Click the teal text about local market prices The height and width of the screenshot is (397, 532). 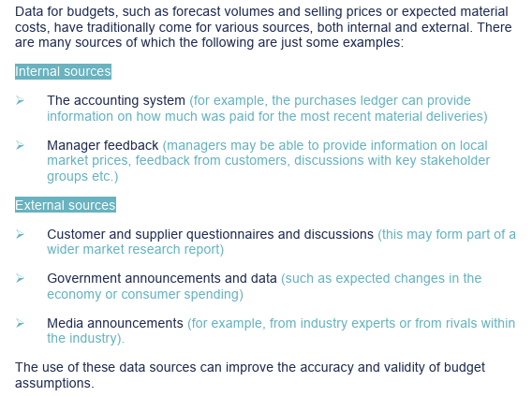pyautogui.click(x=269, y=161)
